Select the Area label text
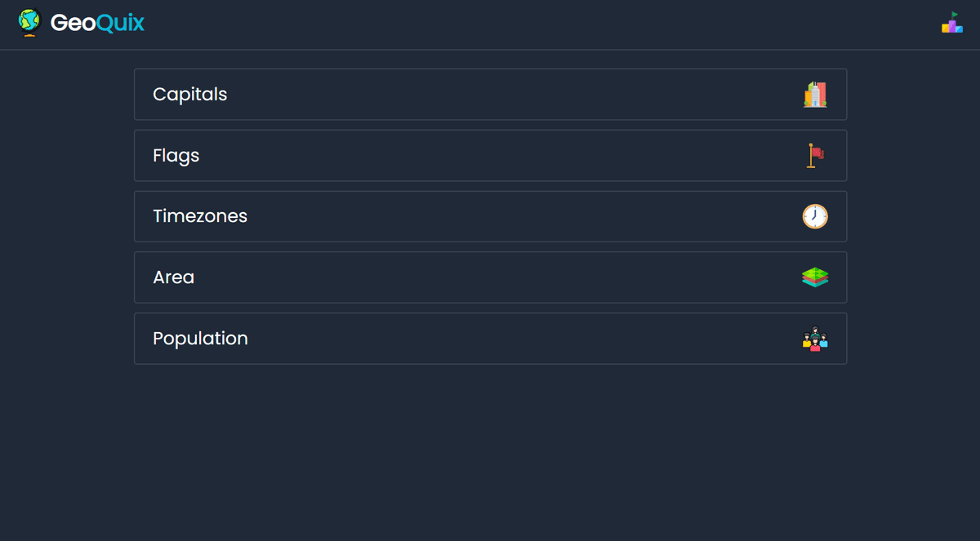This screenshot has height=541, width=980. point(174,277)
